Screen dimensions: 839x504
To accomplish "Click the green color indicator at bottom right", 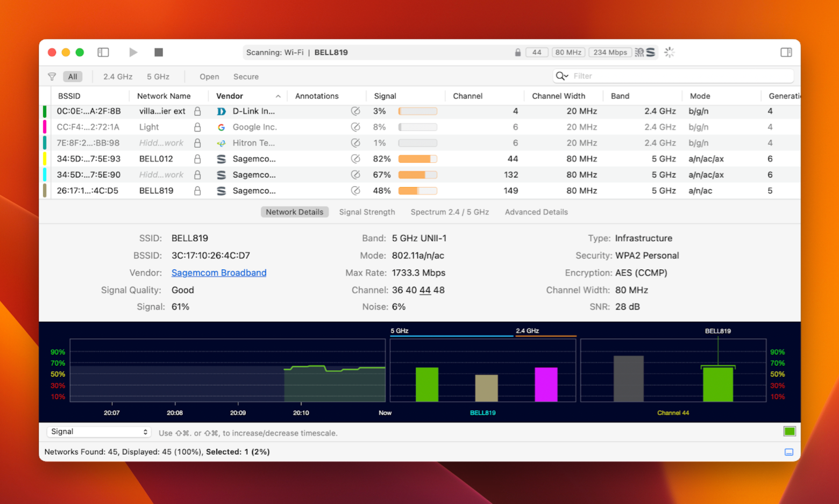I will click(x=790, y=431).
